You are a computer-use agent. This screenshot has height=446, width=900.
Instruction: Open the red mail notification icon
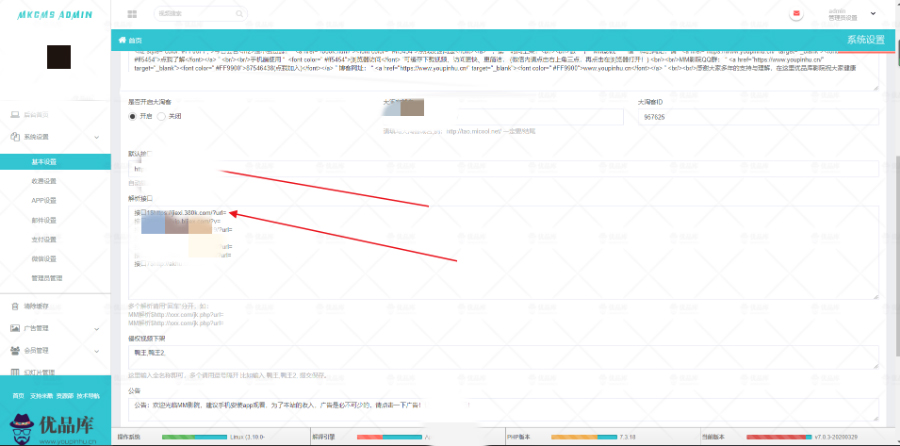coord(796,13)
